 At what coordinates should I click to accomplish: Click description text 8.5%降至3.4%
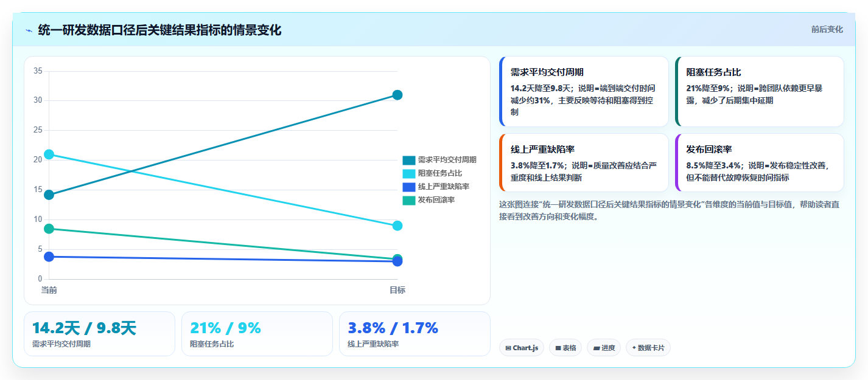[x=713, y=165]
